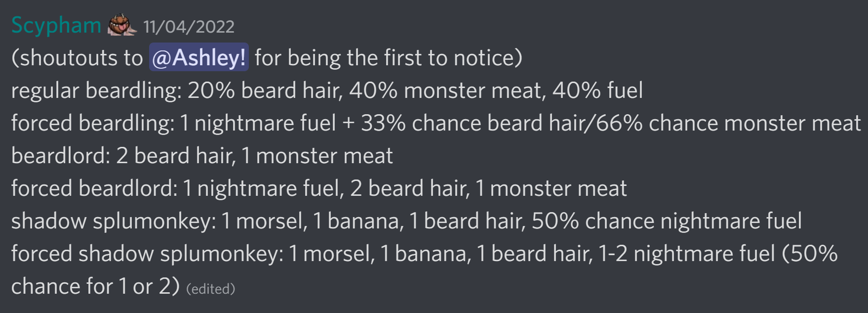868x313 pixels.
Task: Click the 11/04/2022 message timestamp
Action: [x=189, y=27]
